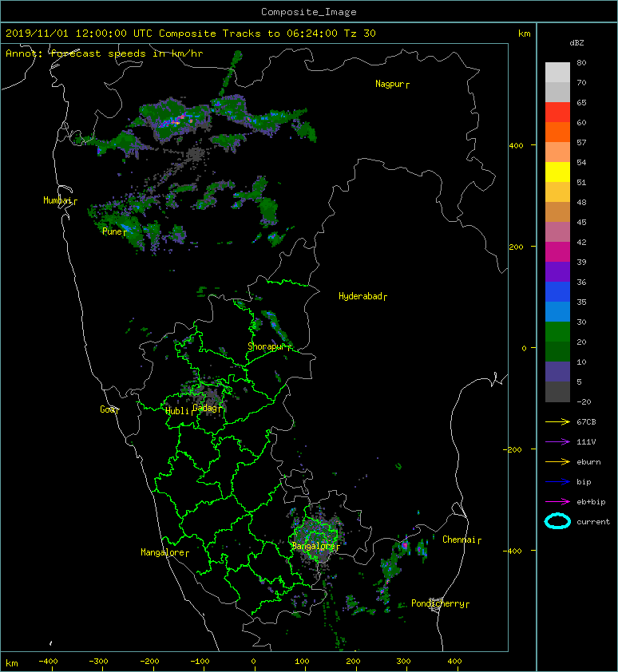
Task: Select the green 20 dBZ color swatch
Action: 557,331
